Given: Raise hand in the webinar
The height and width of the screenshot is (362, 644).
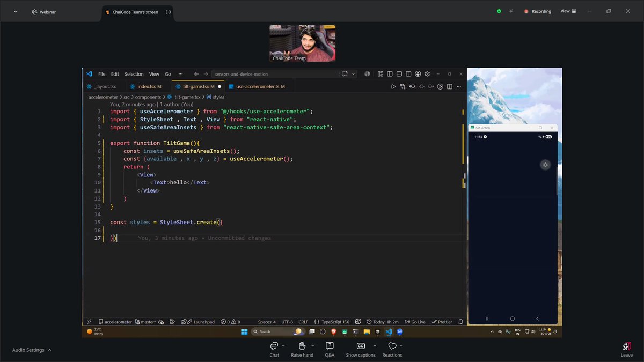Looking at the screenshot, I should pyautogui.click(x=302, y=349).
